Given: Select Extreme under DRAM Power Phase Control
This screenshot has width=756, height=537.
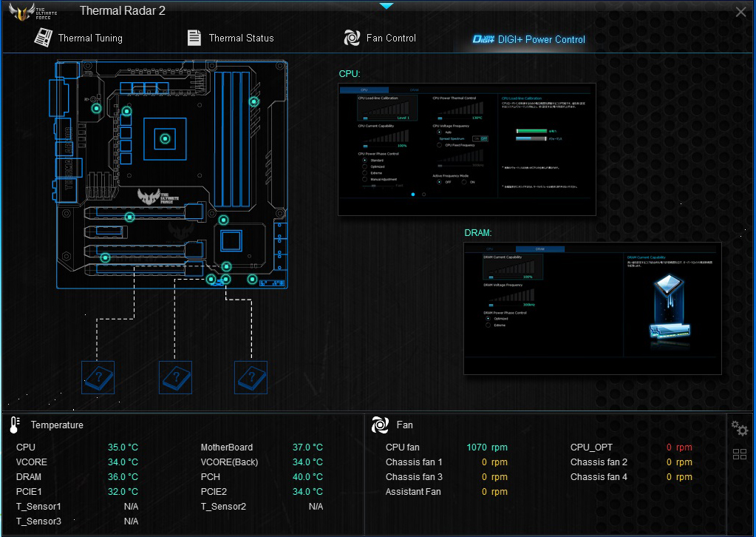Looking at the screenshot, I should [x=488, y=325].
